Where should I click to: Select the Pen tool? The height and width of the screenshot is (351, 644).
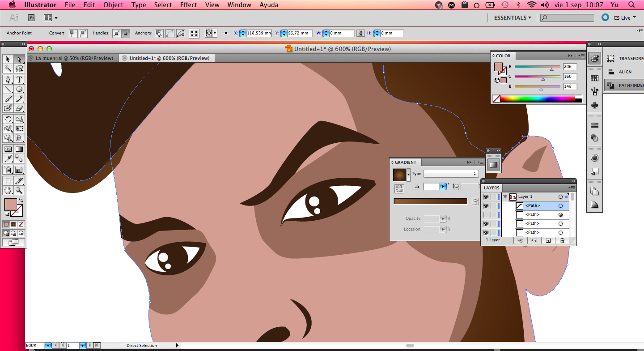(8, 80)
